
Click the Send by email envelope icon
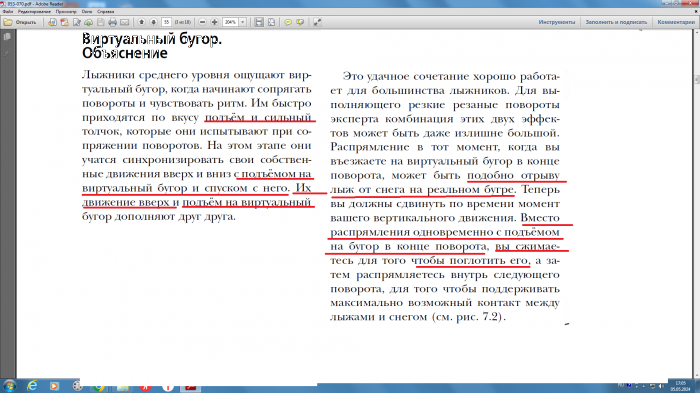click(125, 22)
